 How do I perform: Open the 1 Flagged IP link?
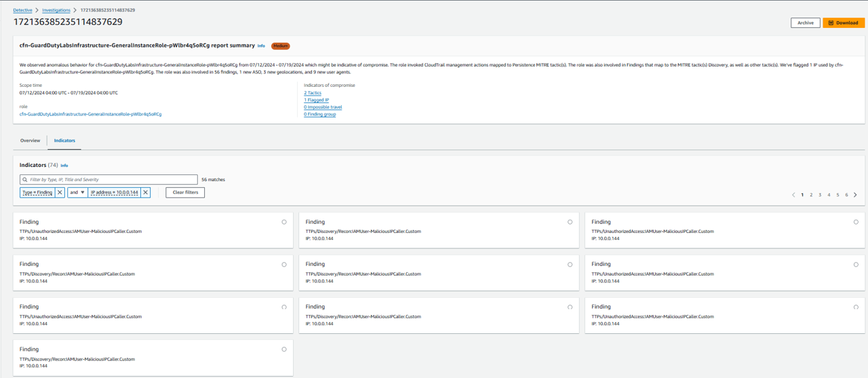[317, 100]
